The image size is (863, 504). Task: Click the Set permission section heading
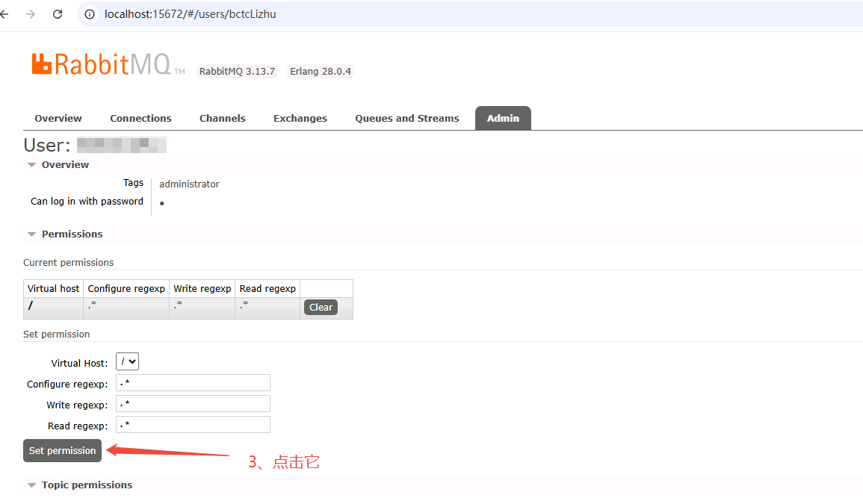(56, 334)
